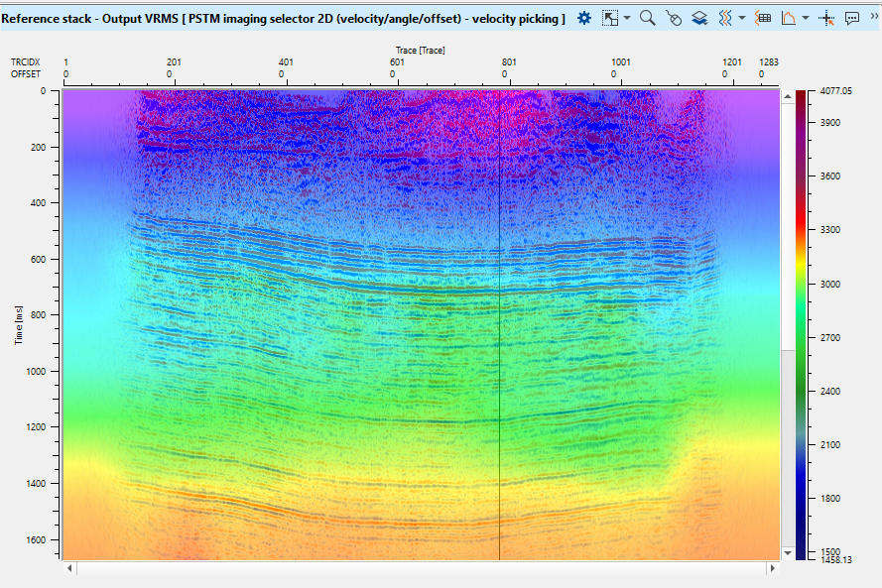Click the horizontal scrollbar right arrow
The height and width of the screenshot is (588, 882).
773,569
